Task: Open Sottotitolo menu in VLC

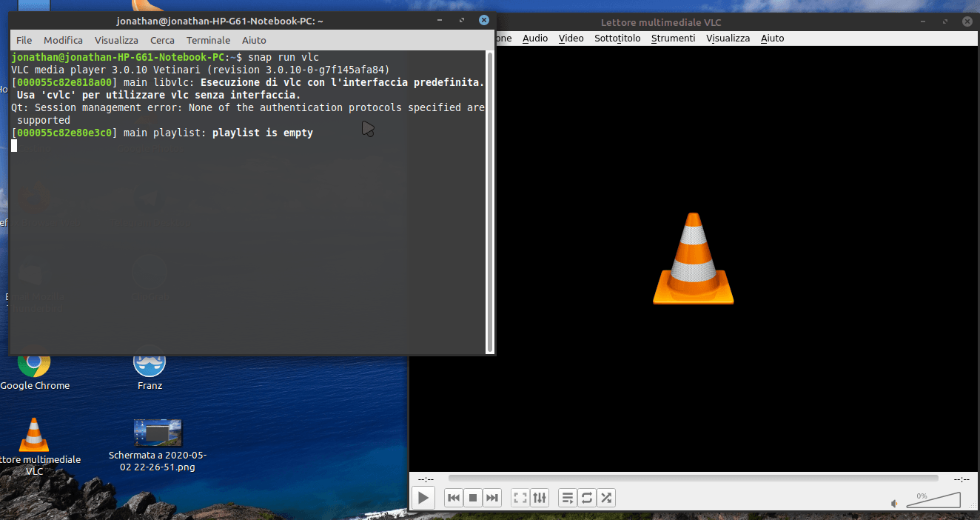Action: [x=617, y=38]
